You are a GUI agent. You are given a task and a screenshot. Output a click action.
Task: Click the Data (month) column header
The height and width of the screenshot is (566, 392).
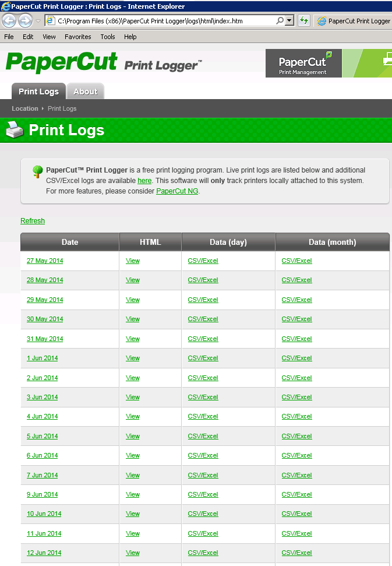point(333,242)
